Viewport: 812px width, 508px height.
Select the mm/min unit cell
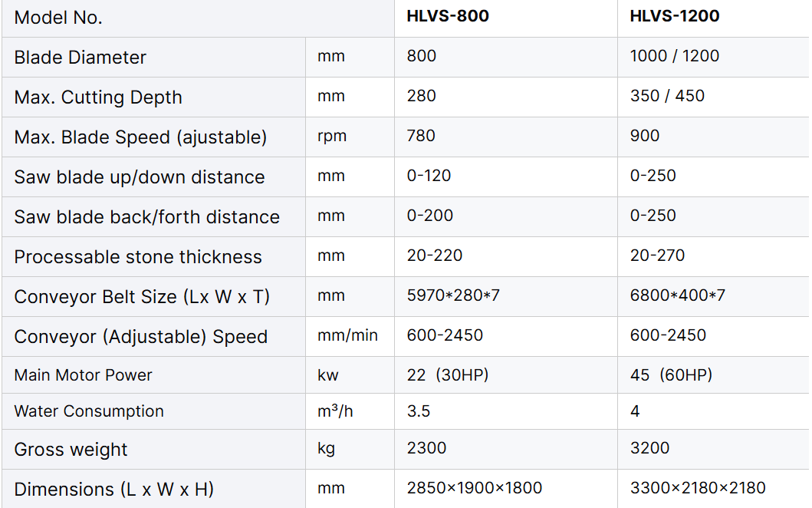[347, 335]
